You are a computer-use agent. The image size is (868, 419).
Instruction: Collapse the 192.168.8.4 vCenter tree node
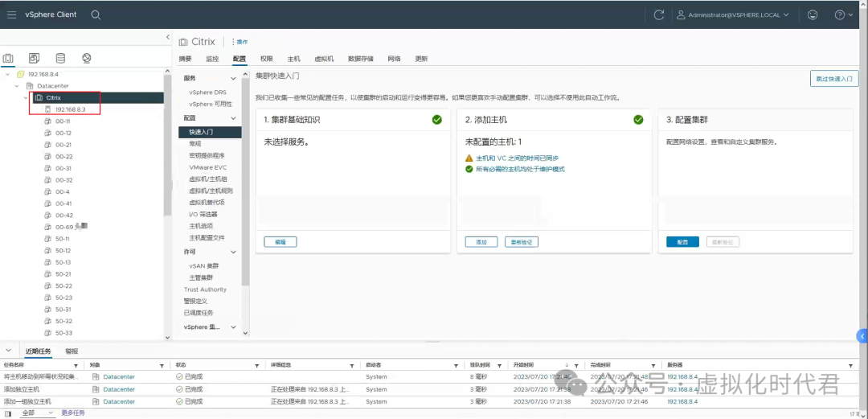click(8, 74)
